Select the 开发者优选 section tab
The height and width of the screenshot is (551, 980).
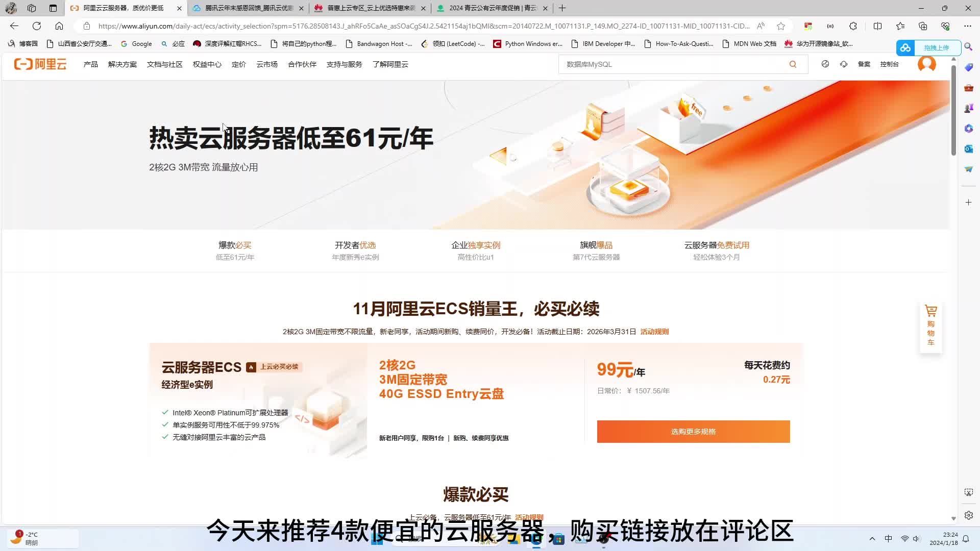(x=355, y=251)
